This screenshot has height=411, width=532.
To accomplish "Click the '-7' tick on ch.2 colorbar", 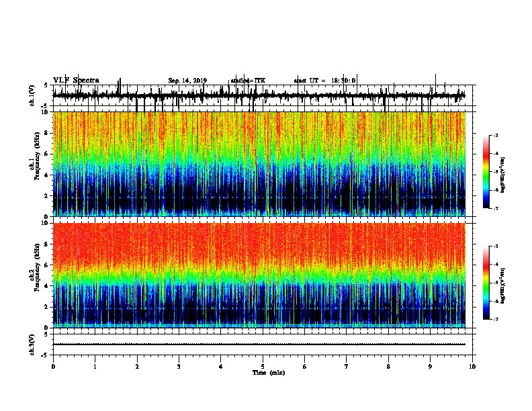I will coord(496,320).
